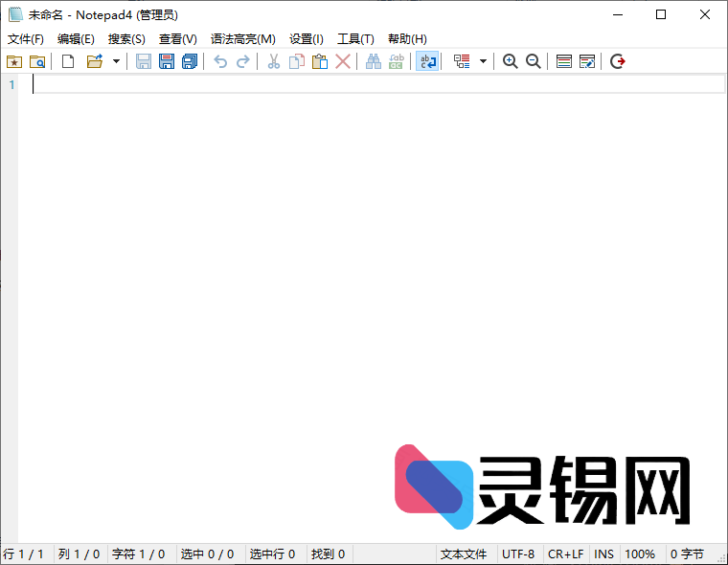Open the folding options dropdown arrow

click(x=483, y=61)
